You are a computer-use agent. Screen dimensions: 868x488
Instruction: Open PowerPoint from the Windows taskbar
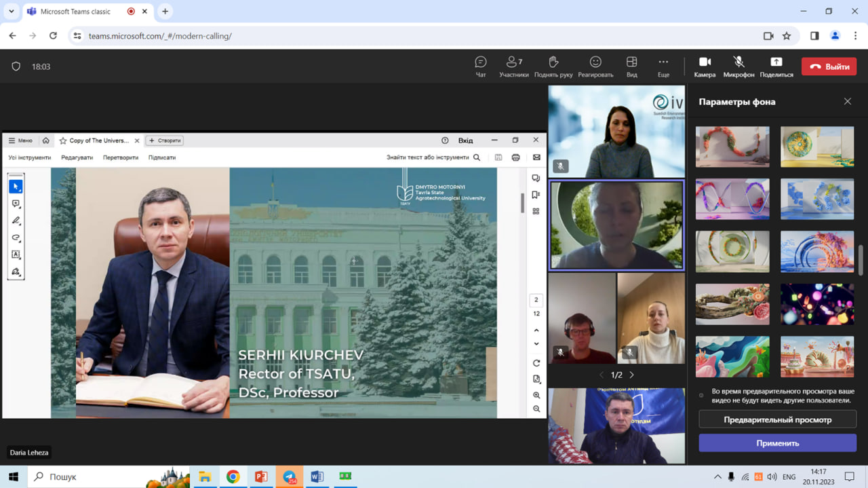click(x=261, y=476)
